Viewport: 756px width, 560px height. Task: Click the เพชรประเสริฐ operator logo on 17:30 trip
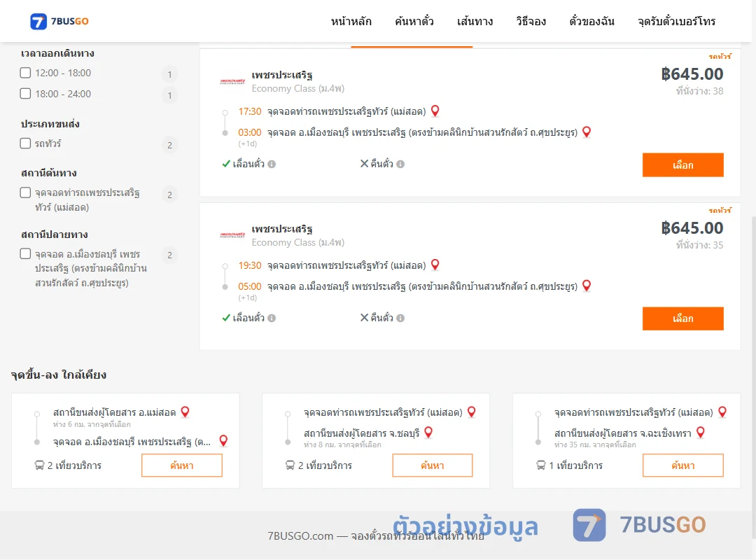[x=232, y=81]
